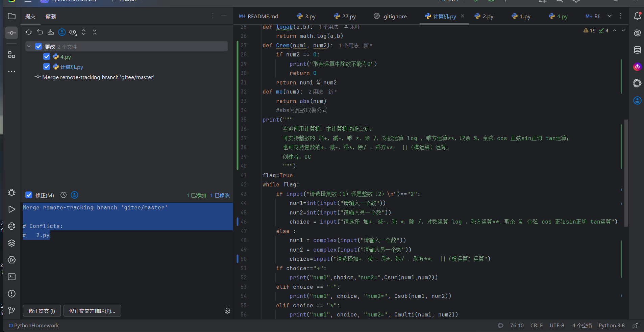
Task: Open the UTF-8 encoding selector
Action: 557,326
